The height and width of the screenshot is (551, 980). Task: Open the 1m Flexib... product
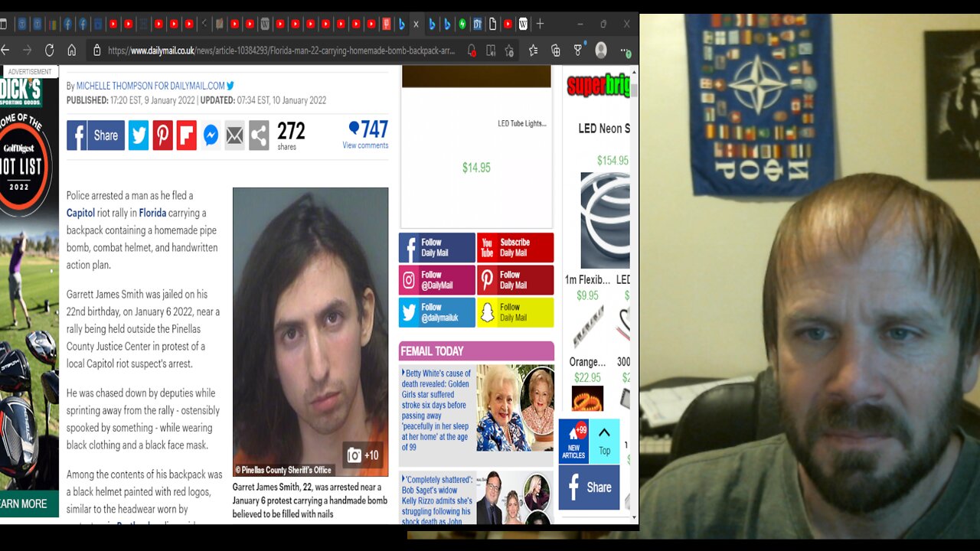tap(587, 279)
